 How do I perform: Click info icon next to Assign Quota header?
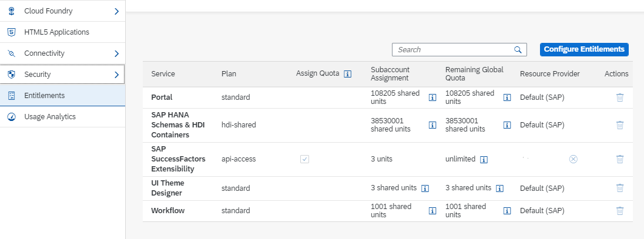[x=347, y=74]
